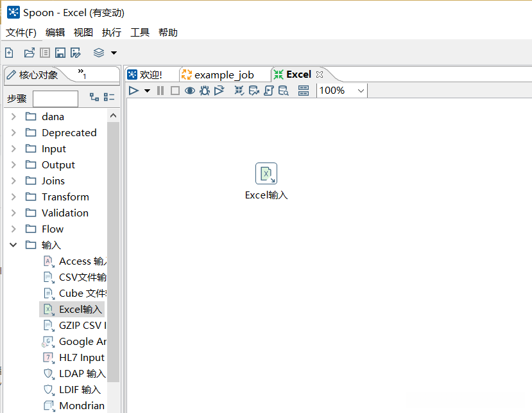Click the replay transformation icon
This screenshot has height=413, width=532.
coord(219,91)
